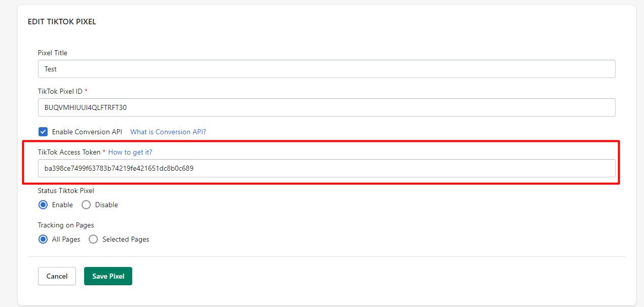Choose Selected Pages tracking option
644x307 pixels.
coord(93,239)
